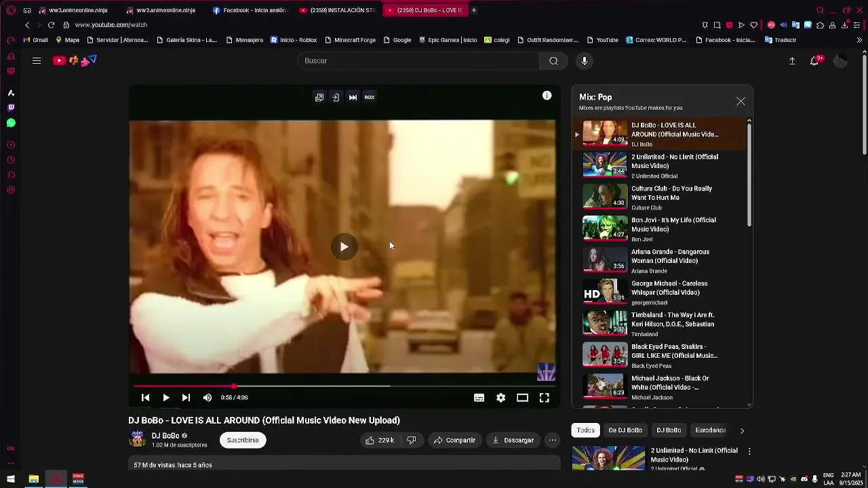This screenshot has height=488, width=868.
Task: Click the RGX button above the video
Action: point(370,97)
